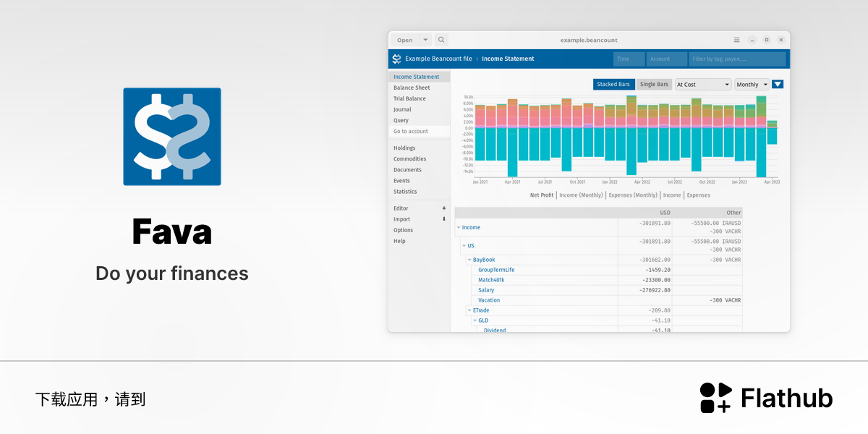Switch to the Expenses chart tab
Screen dimensions: 868x434
click(x=699, y=195)
